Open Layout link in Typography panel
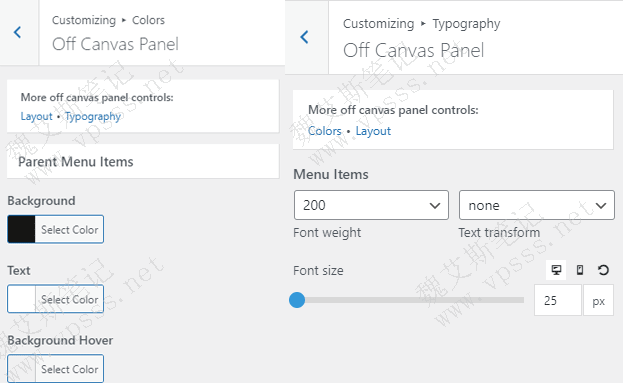This screenshot has height=383, width=623. [373, 131]
